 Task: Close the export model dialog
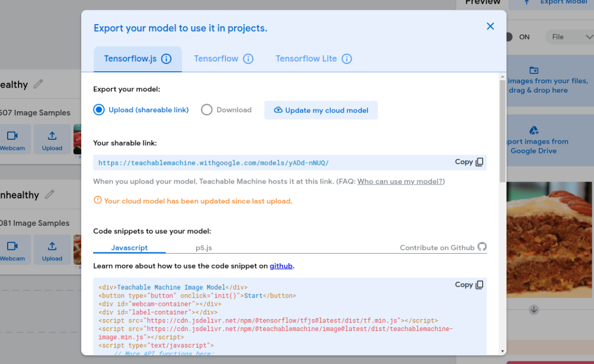pyautogui.click(x=490, y=26)
